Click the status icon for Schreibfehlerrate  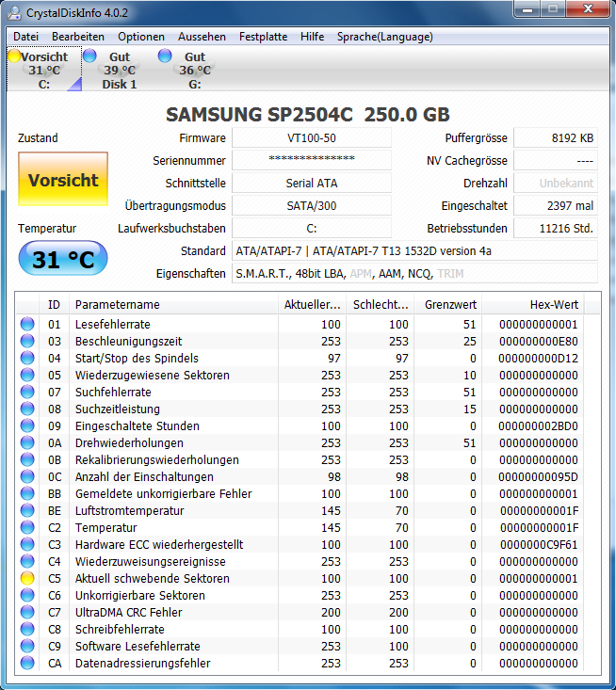click(x=27, y=629)
